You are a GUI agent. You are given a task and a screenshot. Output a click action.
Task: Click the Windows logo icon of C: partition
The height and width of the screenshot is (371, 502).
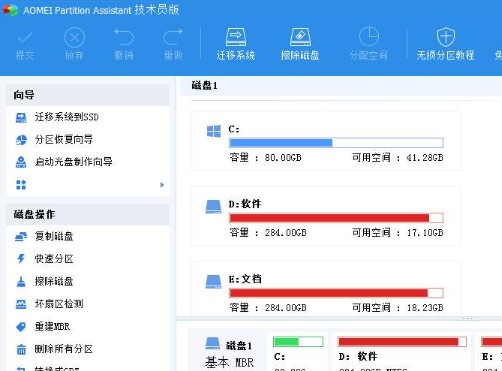(214, 131)
